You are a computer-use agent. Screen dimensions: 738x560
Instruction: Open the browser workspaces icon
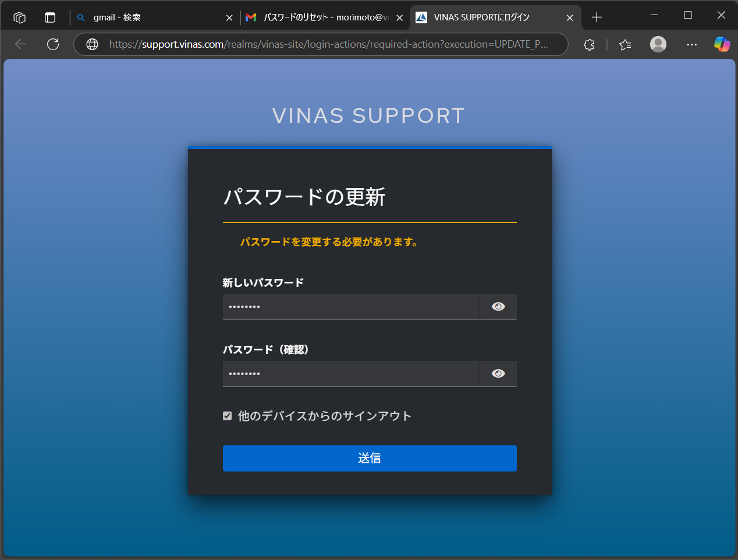pyautogui.click(x=19, y=17)
